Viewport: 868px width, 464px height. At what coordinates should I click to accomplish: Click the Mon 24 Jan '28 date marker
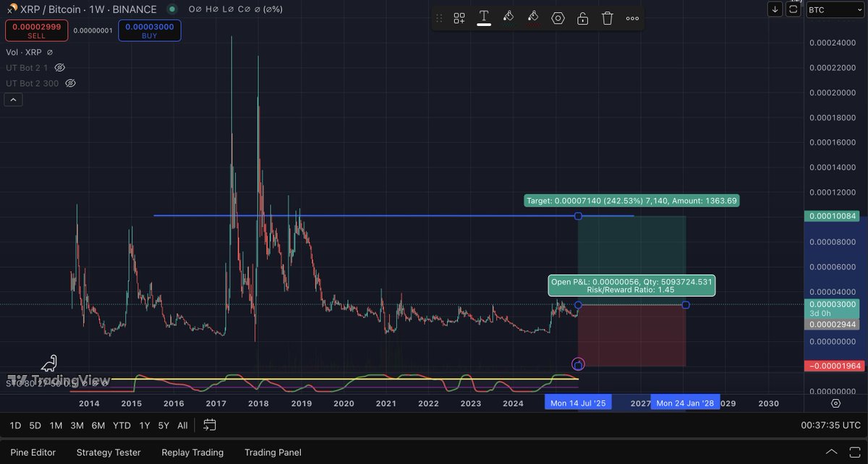click(x=686, y=403)
